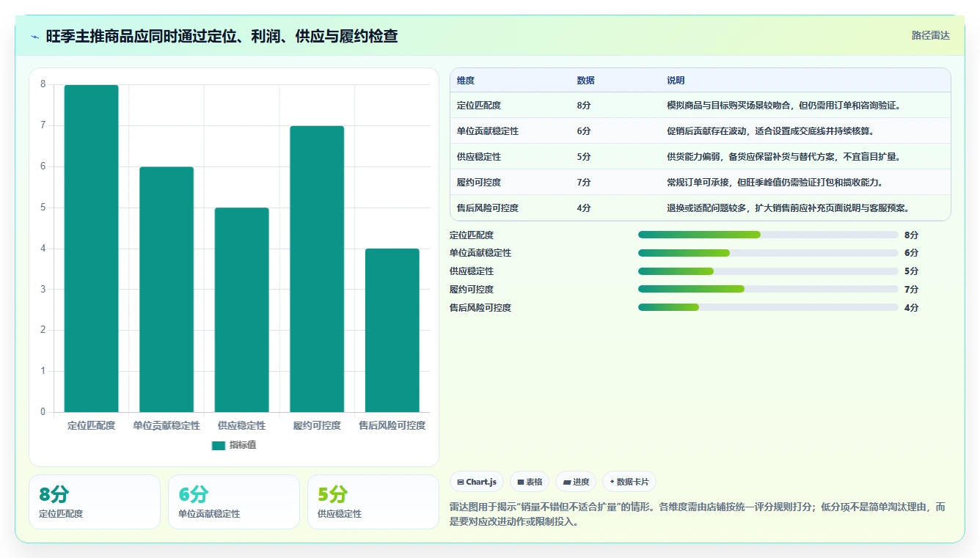The image size is (980, 558).
Task: Click the 进度 tag
Action: (576, 482)
